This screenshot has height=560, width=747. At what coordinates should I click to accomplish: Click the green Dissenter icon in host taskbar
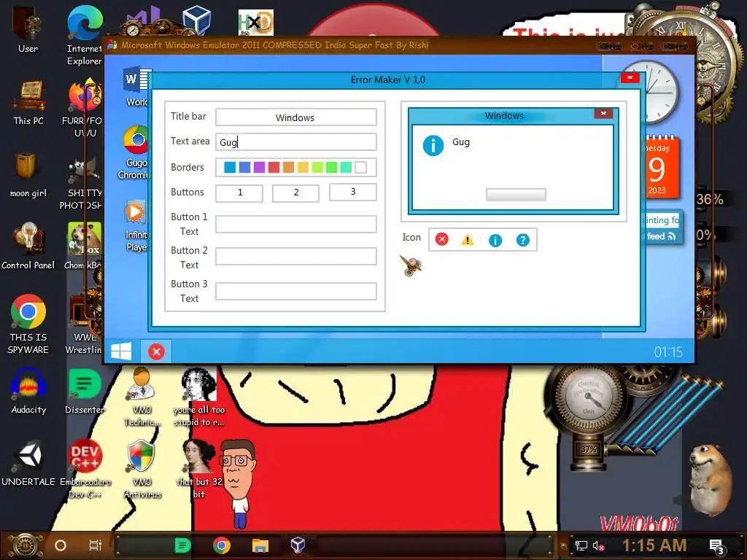point(182,545)
